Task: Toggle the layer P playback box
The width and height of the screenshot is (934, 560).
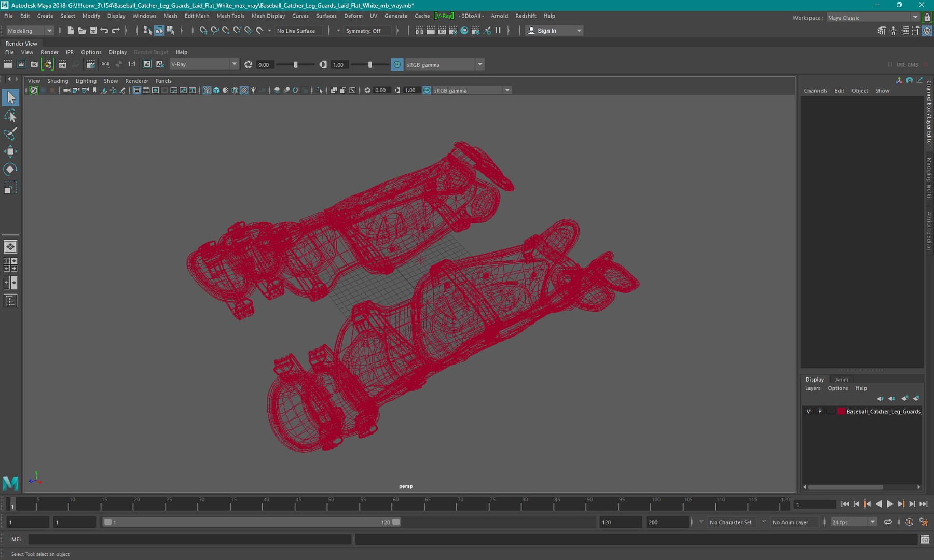Action: (820, 411)
